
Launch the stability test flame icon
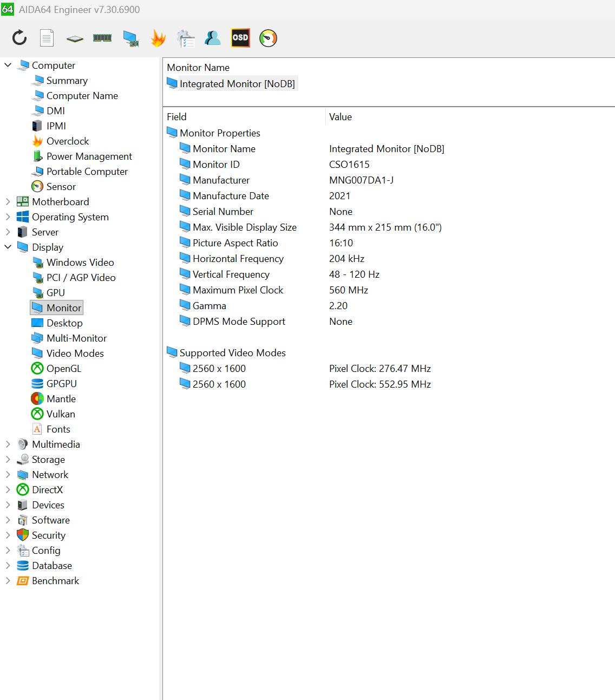click(158, 38)
